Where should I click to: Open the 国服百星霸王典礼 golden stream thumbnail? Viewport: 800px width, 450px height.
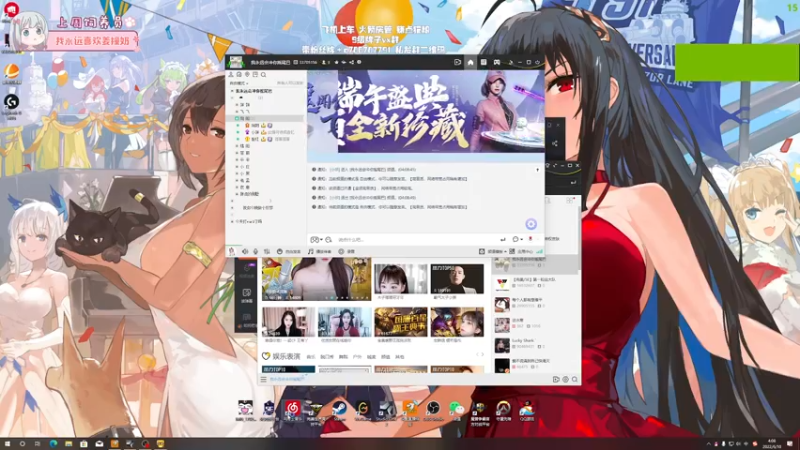401,321
